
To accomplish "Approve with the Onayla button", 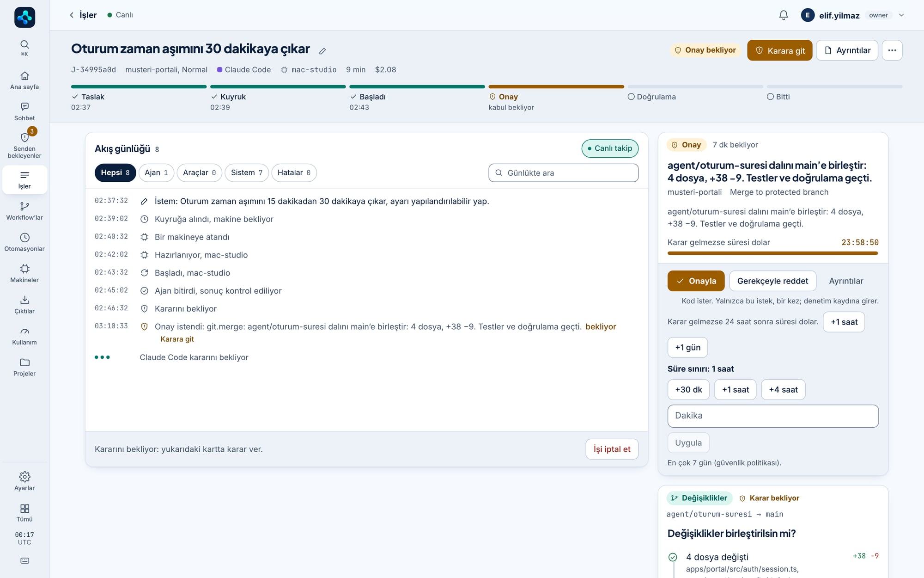I will [696, 281].
